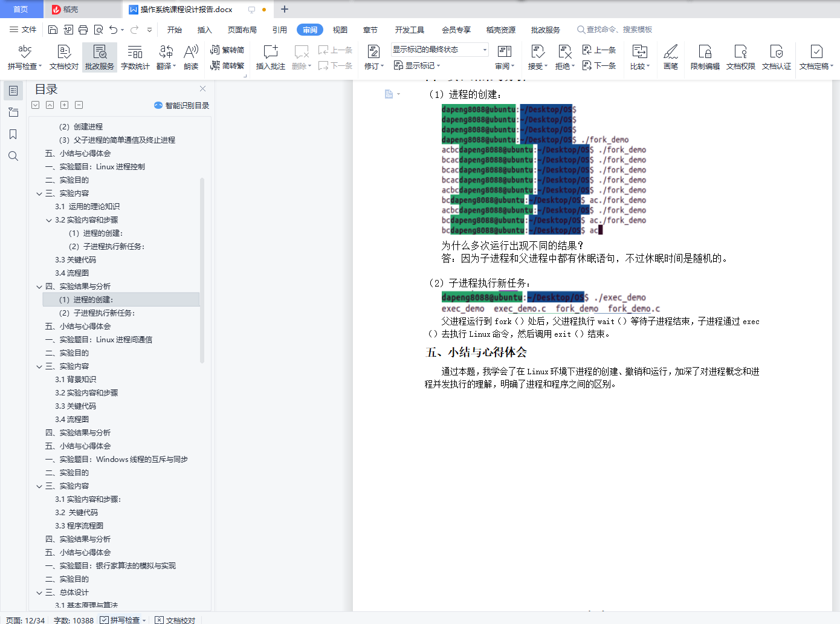Run 拼写检查 from the ribbon
This screenshot has width=840, height=624.
tap(24, 57)
